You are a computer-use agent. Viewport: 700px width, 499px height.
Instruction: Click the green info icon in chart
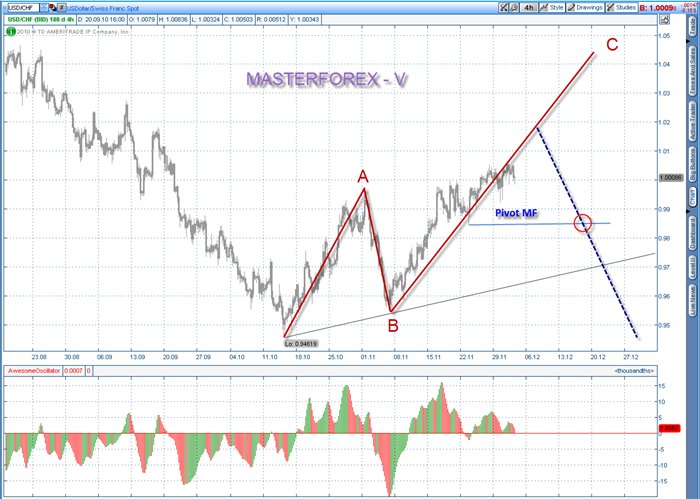click(11, 32)
